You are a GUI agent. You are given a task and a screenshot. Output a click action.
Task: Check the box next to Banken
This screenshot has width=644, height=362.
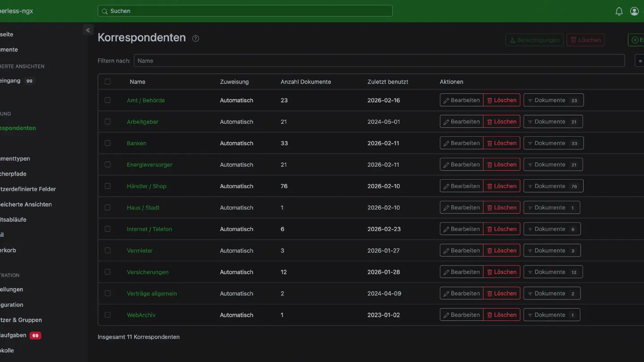pyautogui.click(x=107, y=143)
